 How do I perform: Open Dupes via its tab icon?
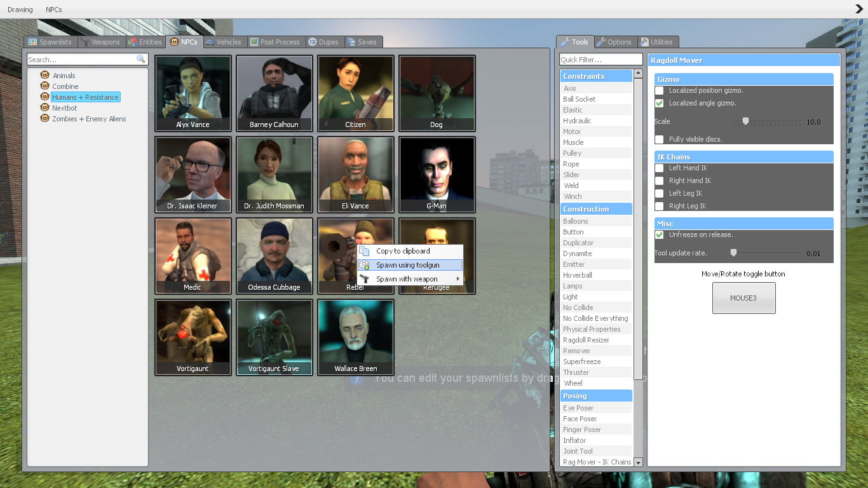(x=313, y=42)
